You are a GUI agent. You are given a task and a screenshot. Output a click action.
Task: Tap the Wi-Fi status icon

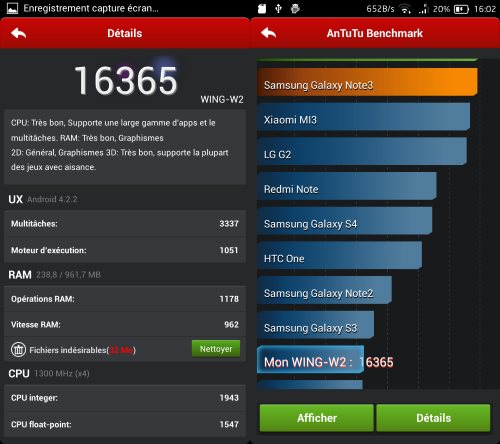click(405, 9)
